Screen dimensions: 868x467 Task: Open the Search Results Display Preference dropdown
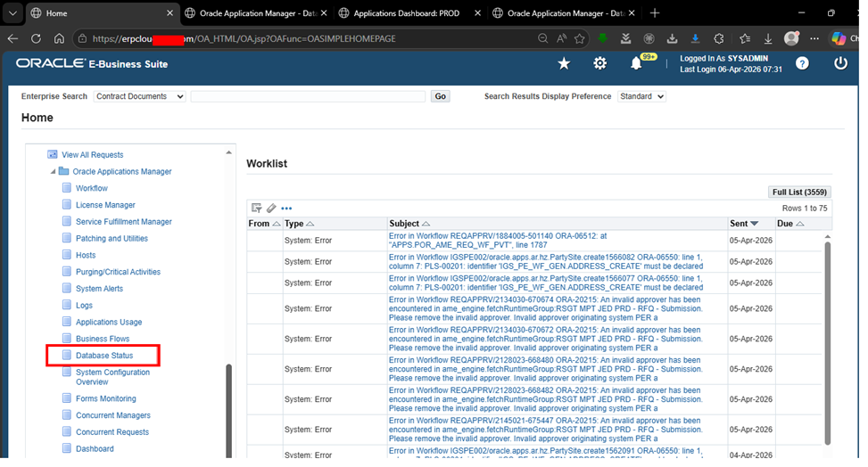pyautogui.click(x=641, y=96)
